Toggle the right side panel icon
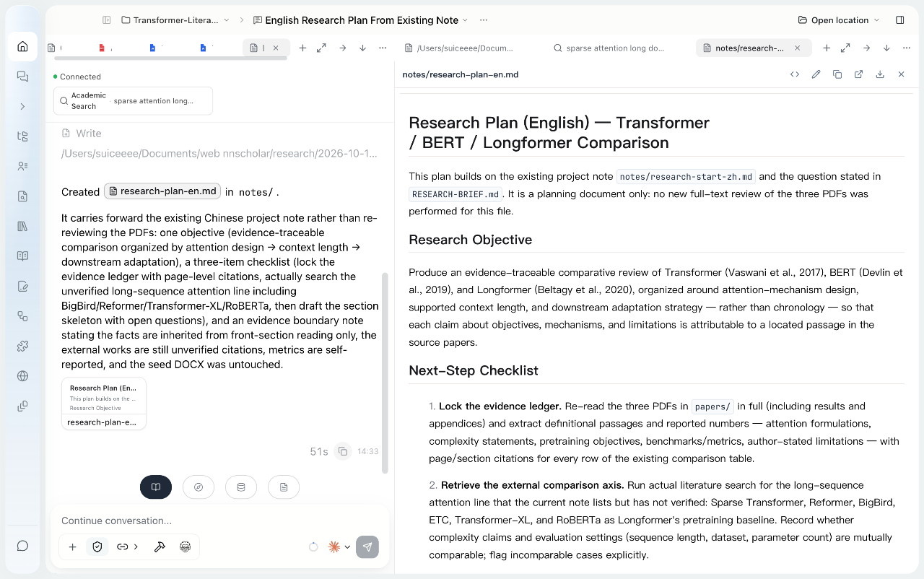This screenshot has height=579, width=924. pos(900,20)
